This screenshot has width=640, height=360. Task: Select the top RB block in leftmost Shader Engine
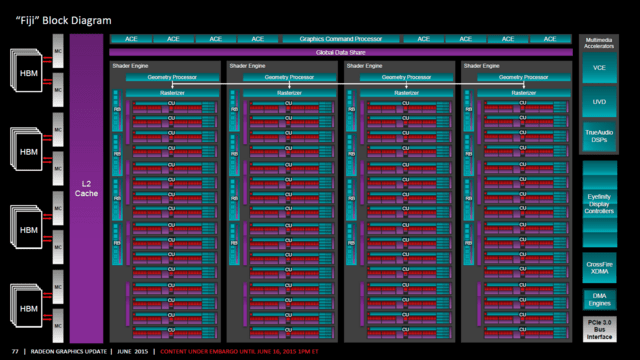tap(117, 110)
